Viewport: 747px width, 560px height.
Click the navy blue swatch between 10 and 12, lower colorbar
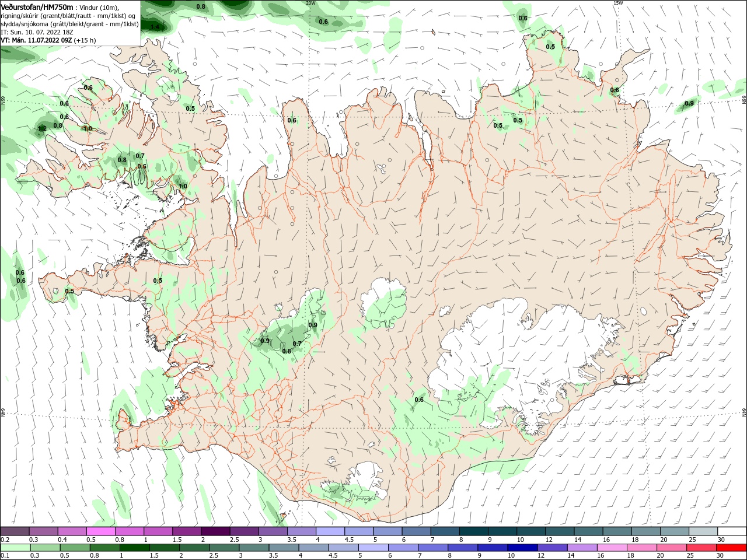tap(523, 548)
